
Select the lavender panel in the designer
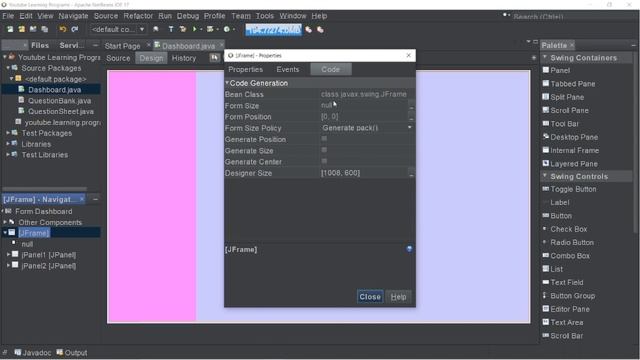click(x=473, y=197)
